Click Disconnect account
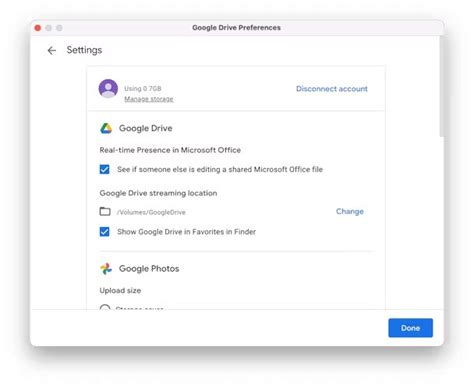Viewport: 474px width, 386px height. pos(332,89)
